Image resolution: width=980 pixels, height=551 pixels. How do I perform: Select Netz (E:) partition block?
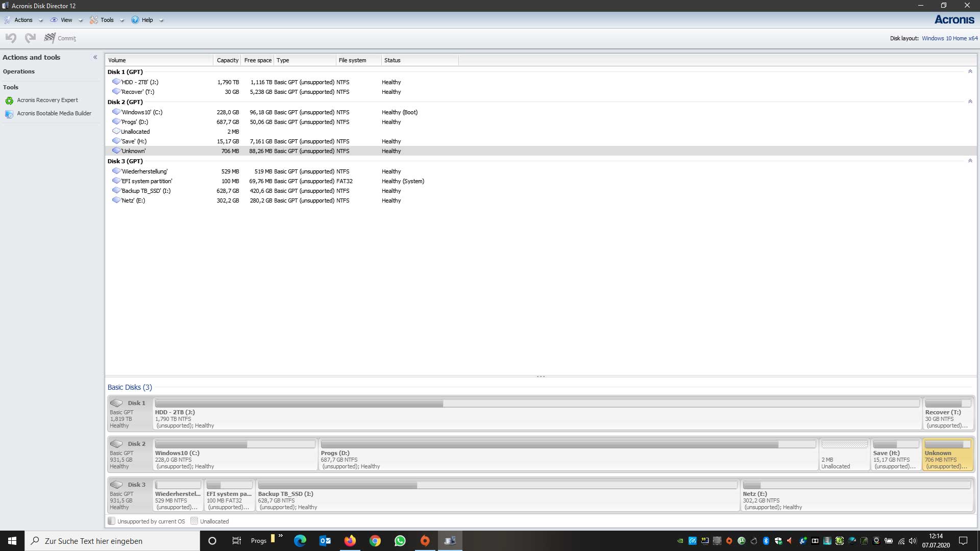(x=857, y=495)
